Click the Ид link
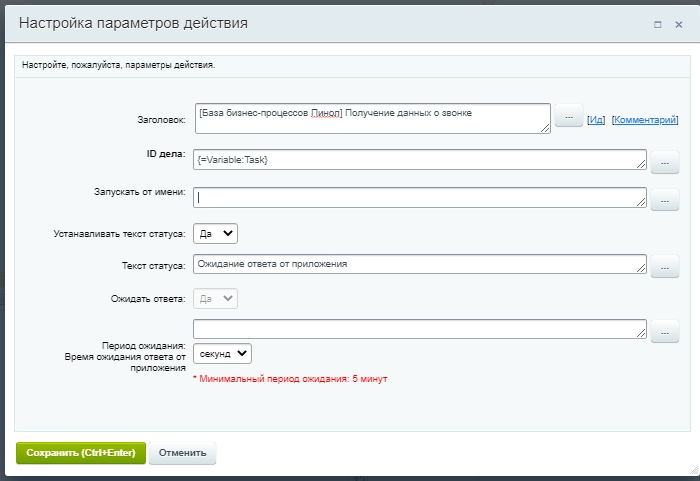This screenshot has width=700, height=481. coord(595,119)
